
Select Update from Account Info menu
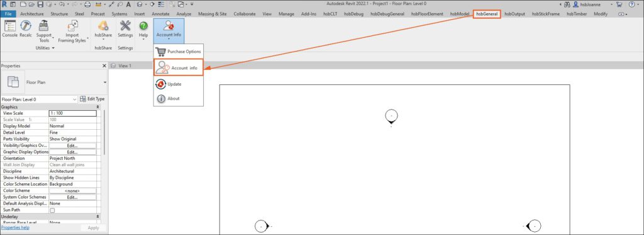click(179, 84)
